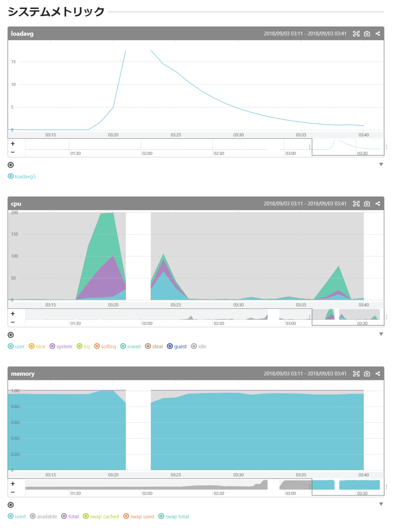Toggle the steal series in cpu legend
The width and height of the screenshot is (397, 532).
(x=154, y=346)
